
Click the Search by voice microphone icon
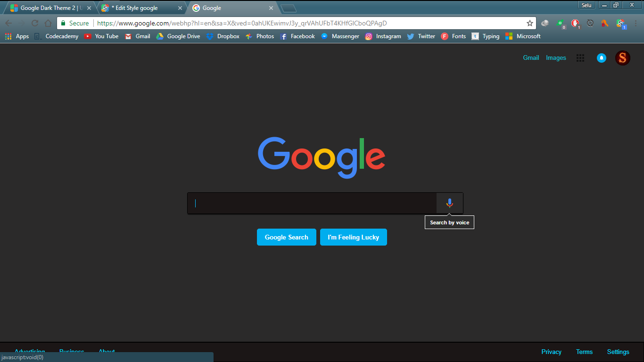(450, 203)
